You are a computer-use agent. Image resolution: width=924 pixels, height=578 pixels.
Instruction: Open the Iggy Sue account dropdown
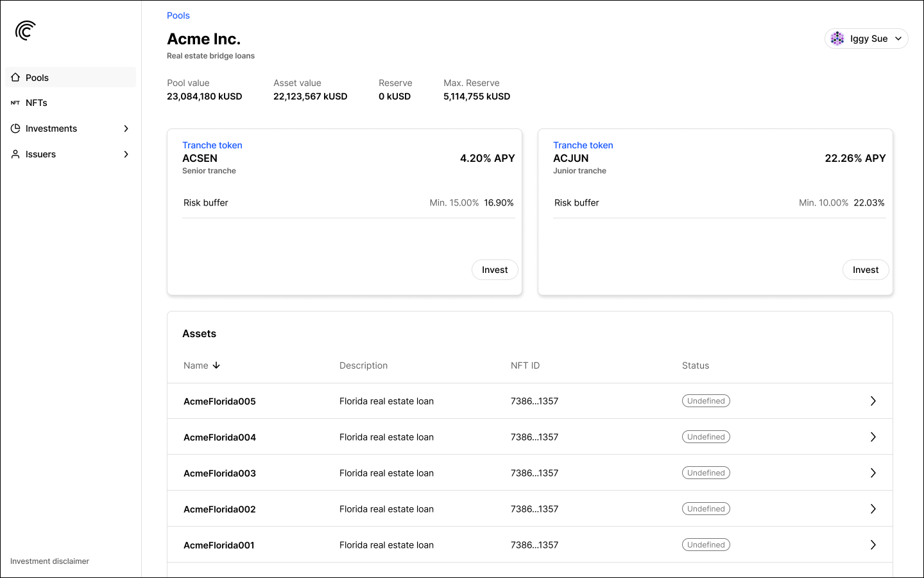pos(898,39)
